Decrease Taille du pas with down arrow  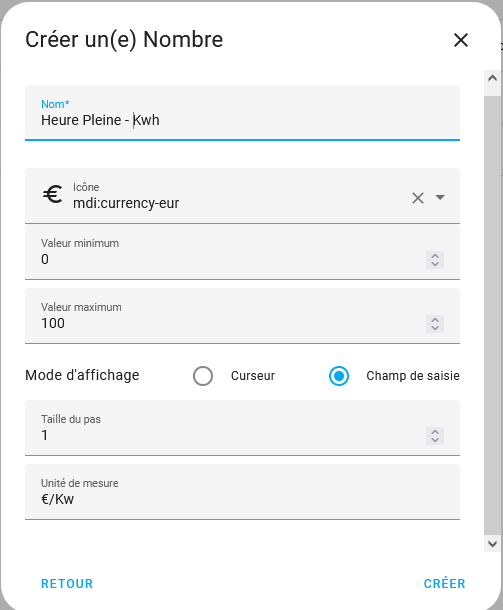tap(435, 440)
